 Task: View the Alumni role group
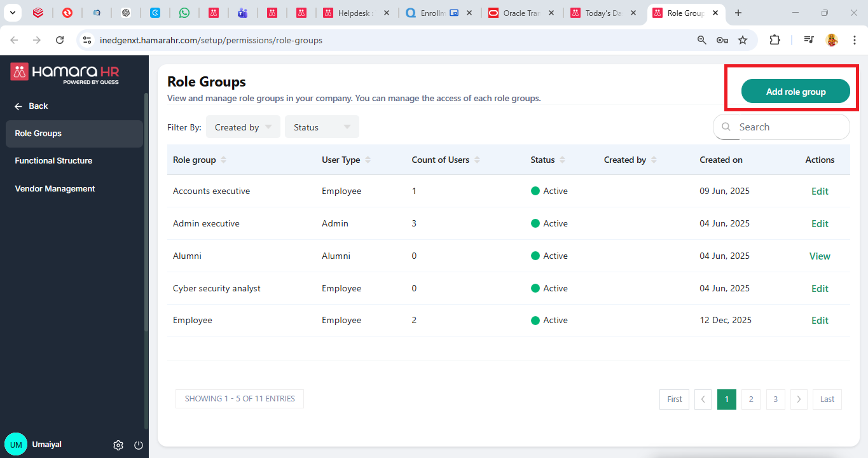pos(820,256)
